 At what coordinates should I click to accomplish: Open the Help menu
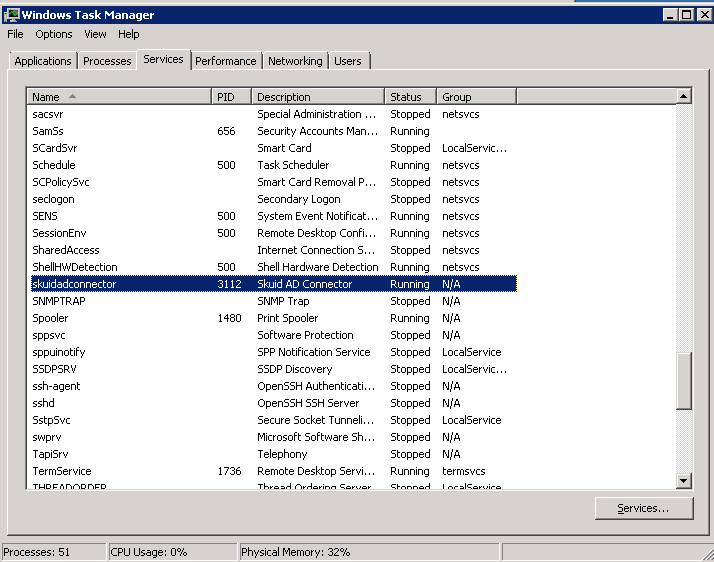pos(128,34)
